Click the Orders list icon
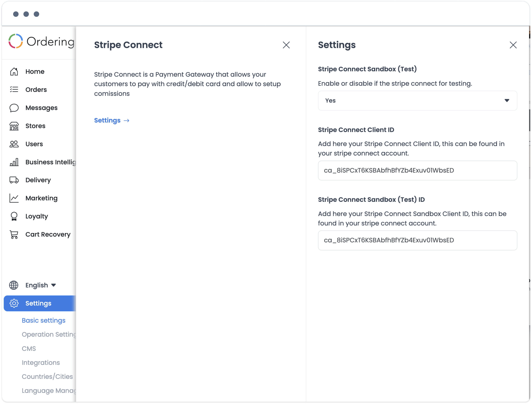Viewport: 532px width, 404px height. pyautogui.click(x=14, y=89)
